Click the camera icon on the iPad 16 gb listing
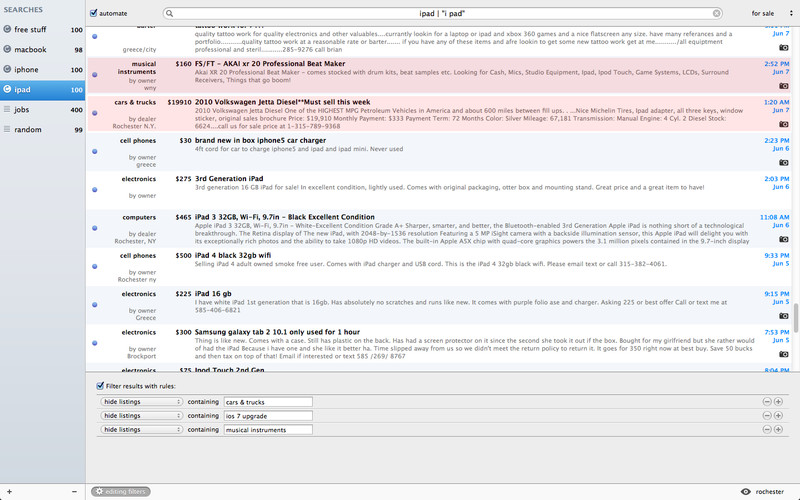 click(x=783, y=316)
